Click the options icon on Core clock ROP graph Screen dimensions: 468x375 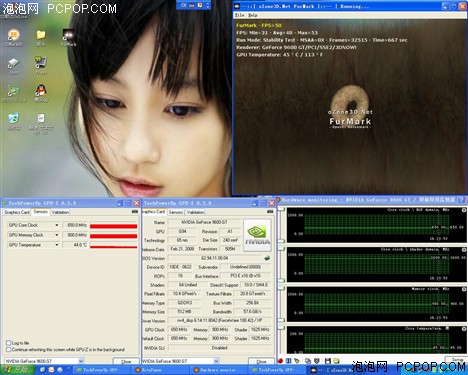click(464, 210)
